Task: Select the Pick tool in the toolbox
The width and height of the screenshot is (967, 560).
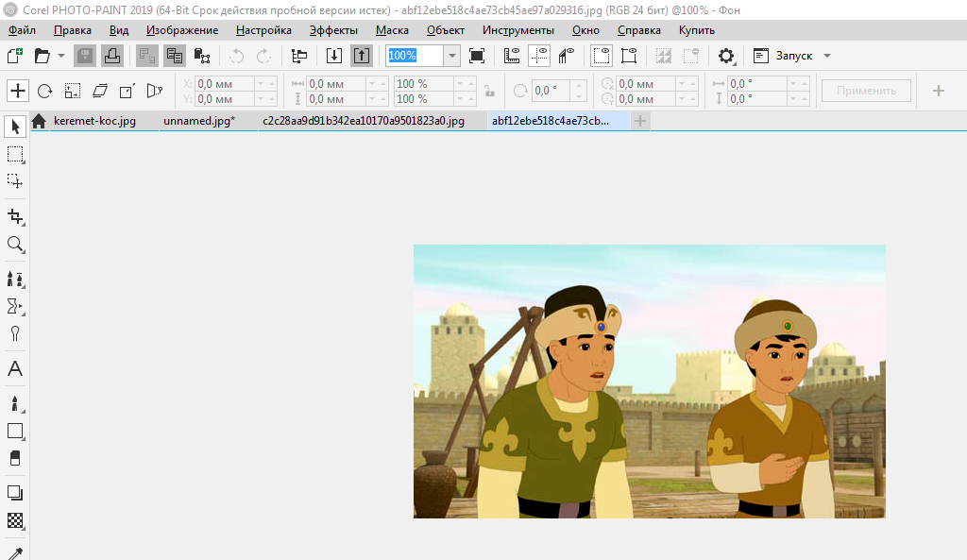Action: 15,127
